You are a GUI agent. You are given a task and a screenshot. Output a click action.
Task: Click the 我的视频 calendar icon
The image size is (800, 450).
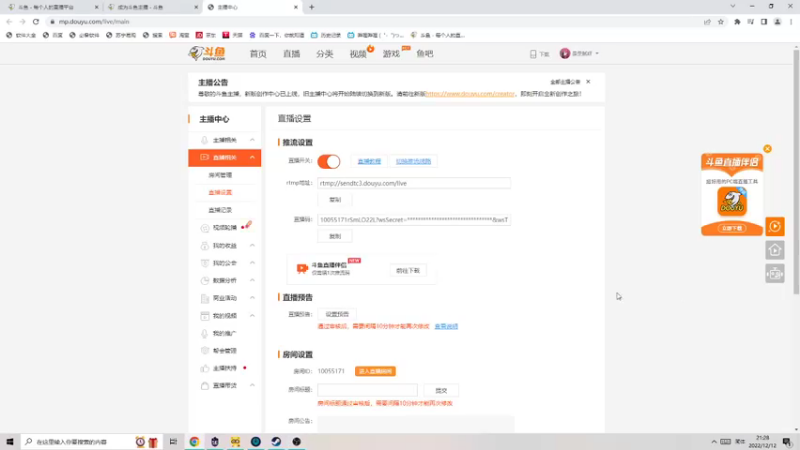pos(204,316)
